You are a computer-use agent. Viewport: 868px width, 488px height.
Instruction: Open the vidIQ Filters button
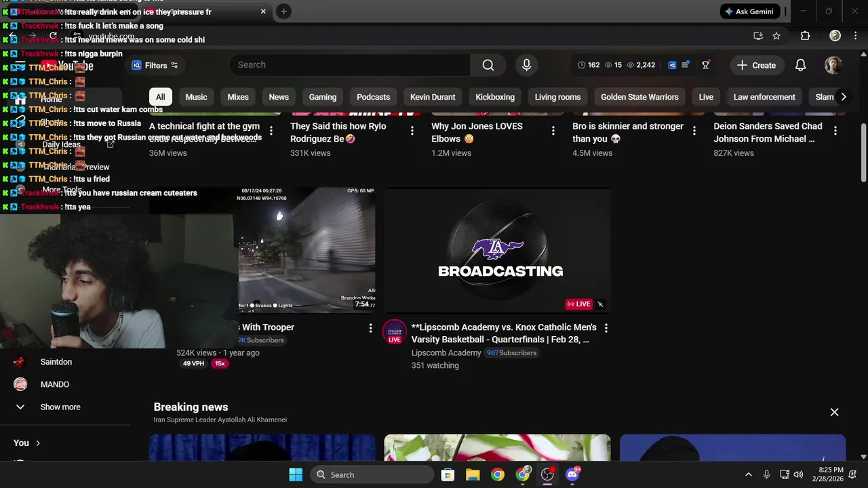(x=154, y=66)
